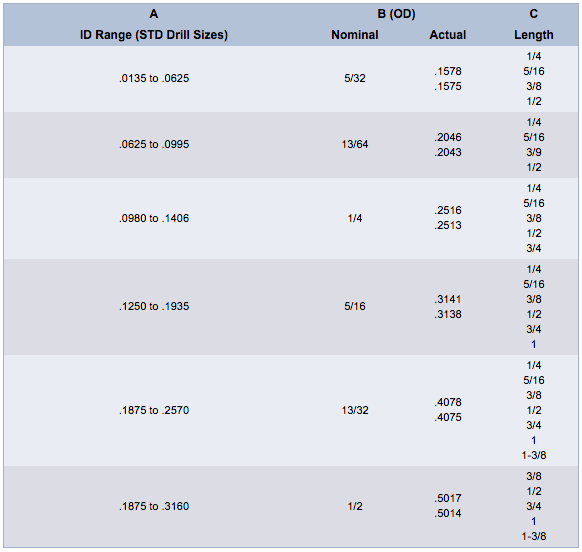Click the 5/32 nominal value

pos(355,78)
